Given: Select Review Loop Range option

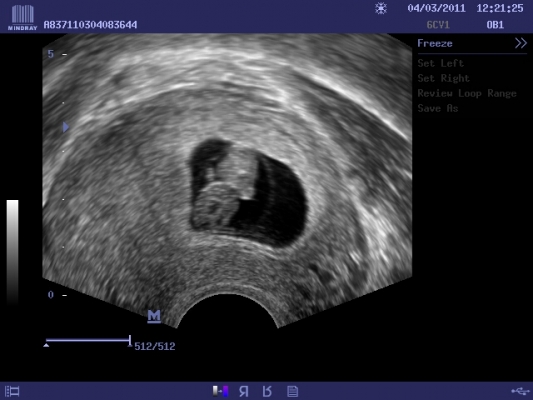Looking at the screenshot, I should coord(467,93).
